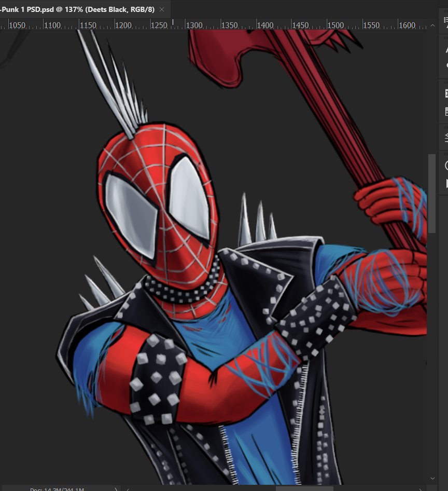Open the circle-shaped collapsed panel icon in dock

[446, 166]
